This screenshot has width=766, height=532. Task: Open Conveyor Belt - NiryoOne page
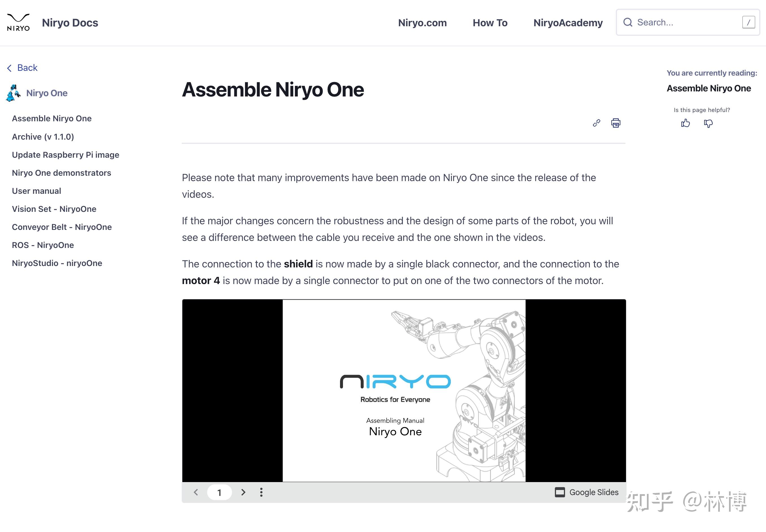[62, 227]
